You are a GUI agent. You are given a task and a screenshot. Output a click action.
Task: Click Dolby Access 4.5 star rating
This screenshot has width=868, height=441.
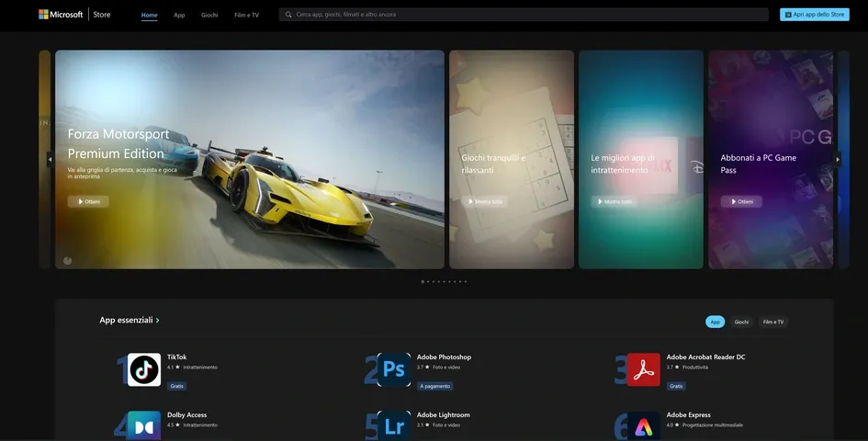coord(174,425)
